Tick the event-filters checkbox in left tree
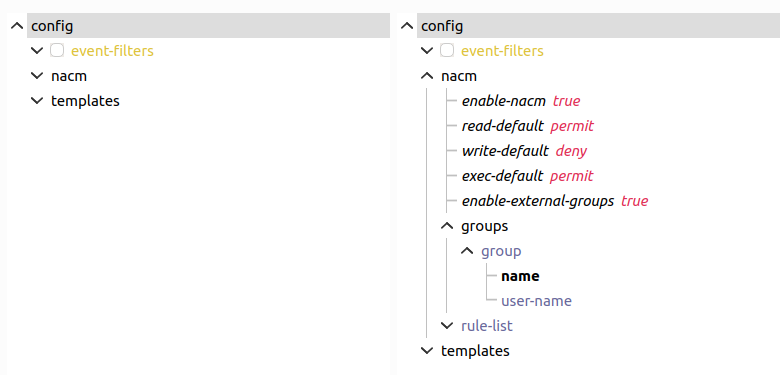780x375 pixels. coord(57,51)
